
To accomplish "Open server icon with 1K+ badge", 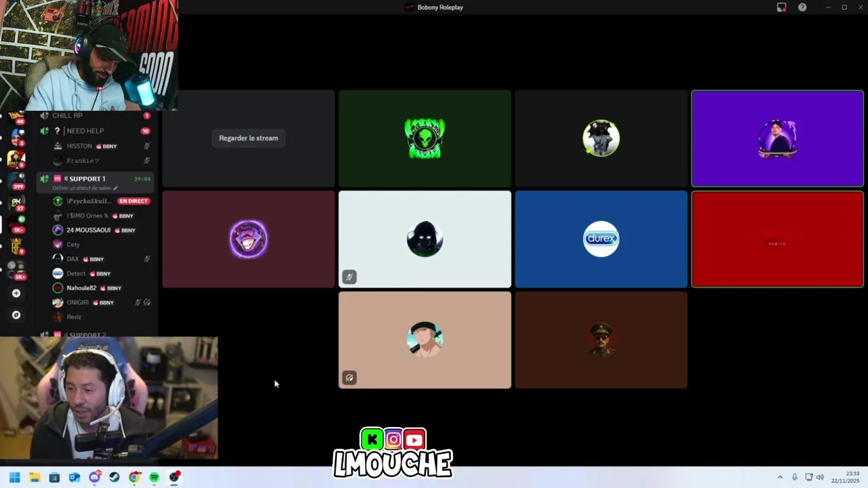I will [16, 224].
